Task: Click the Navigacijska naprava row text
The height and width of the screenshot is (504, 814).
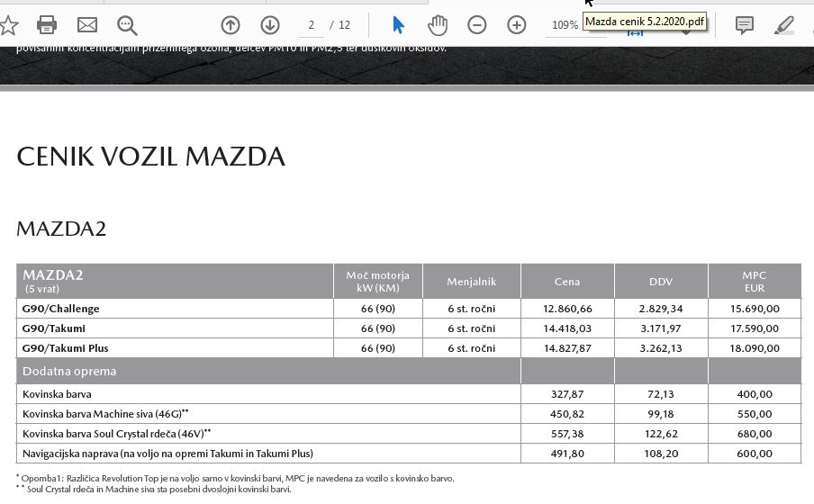Action: pos(167,453)
